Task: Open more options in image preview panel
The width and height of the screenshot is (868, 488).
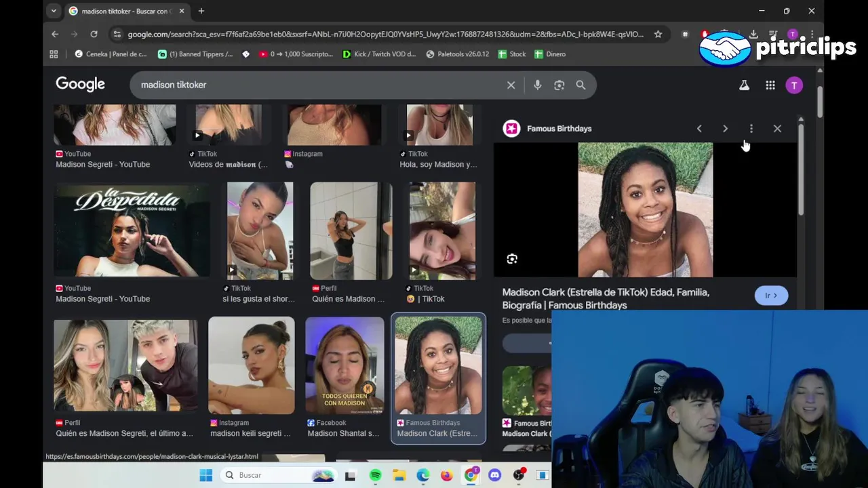Action: coord(751,129)
